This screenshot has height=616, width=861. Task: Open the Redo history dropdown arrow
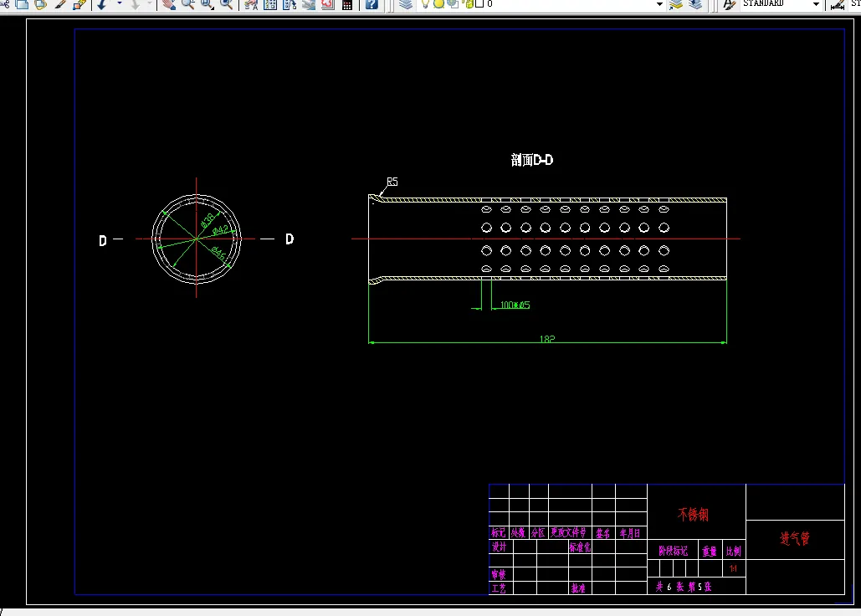[149, 4]
